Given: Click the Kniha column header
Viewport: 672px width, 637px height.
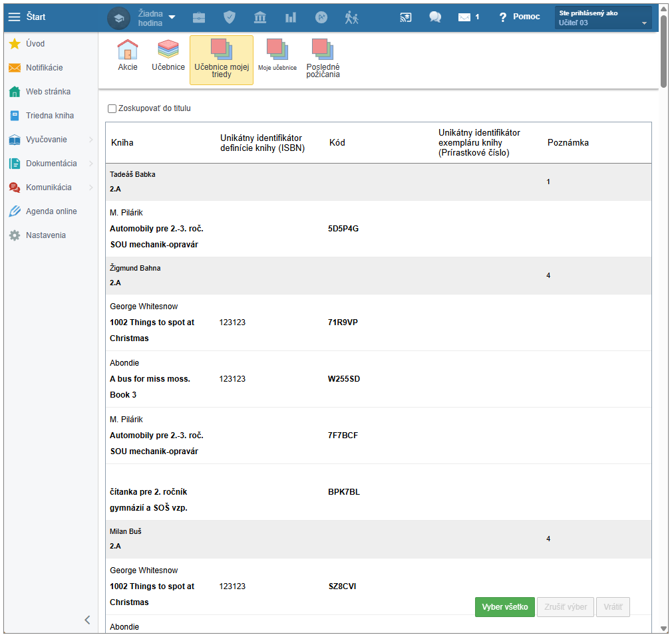Looking at the screenshot, I should [x=122, y=143].
